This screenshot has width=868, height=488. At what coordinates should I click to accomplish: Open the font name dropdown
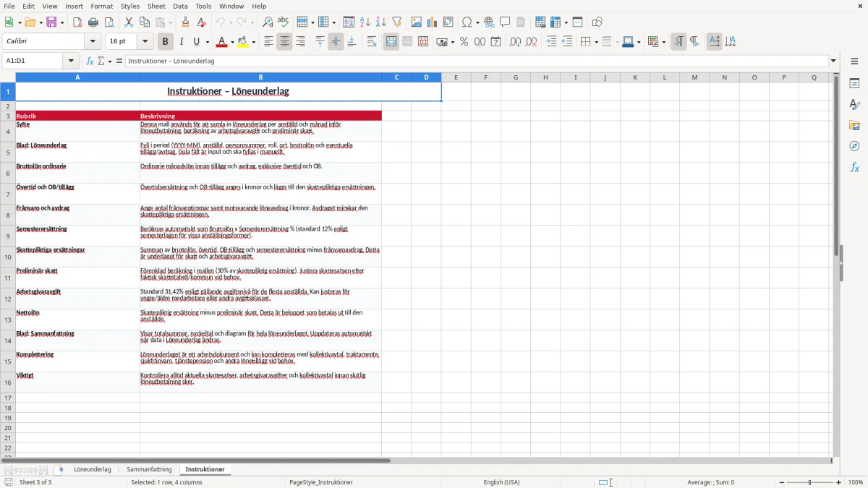(x=93, y=42)
